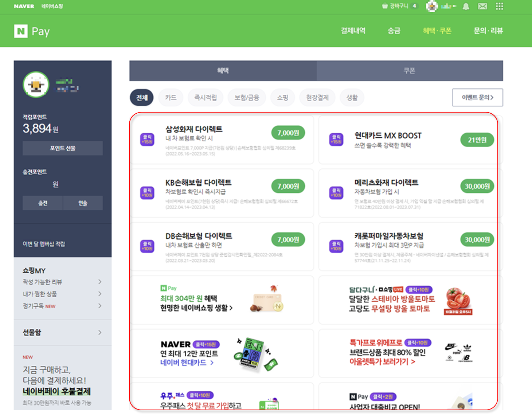Click the profile avatar in top bar
Screen dimensions: 532x415
(x=432, y=6)
